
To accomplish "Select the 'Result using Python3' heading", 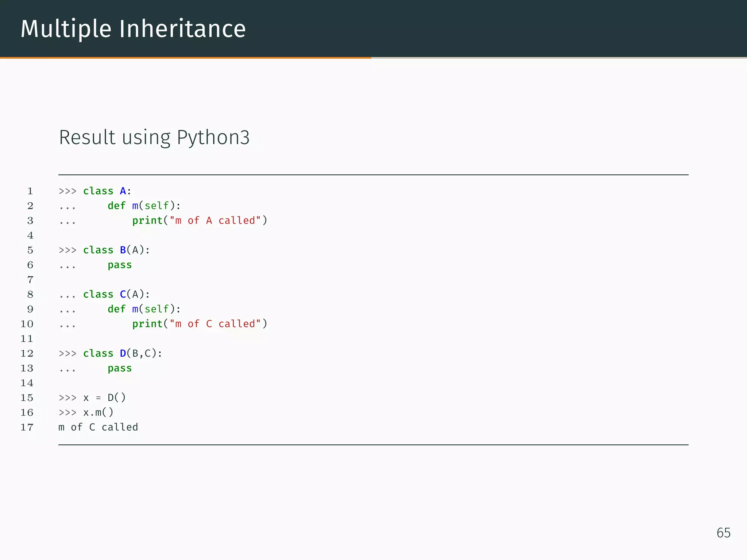I will pyautogui.click(x=154, y=138).
